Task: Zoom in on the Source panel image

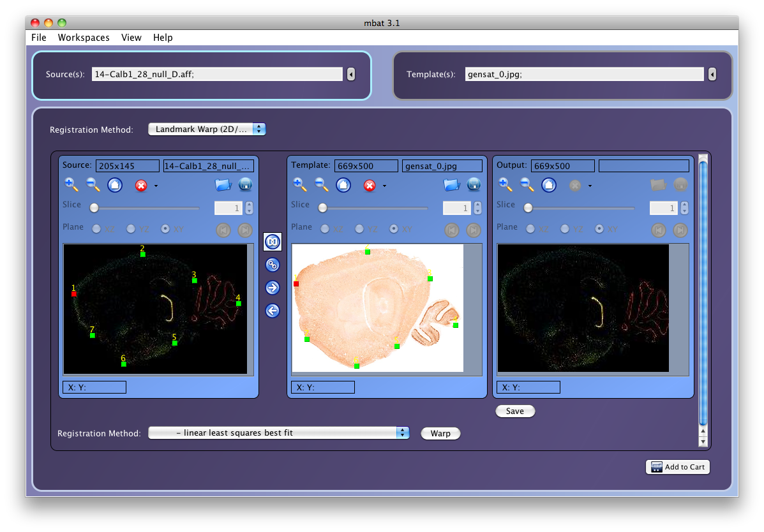Action: (71, 184)
